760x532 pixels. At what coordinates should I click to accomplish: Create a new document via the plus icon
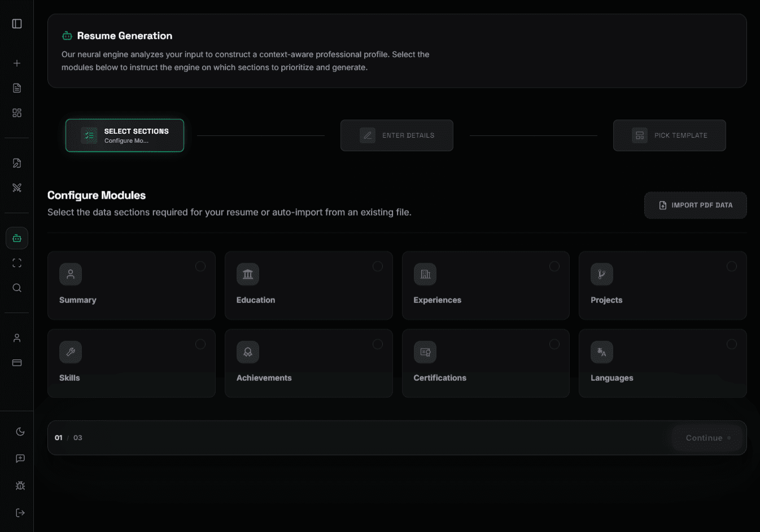16,63
